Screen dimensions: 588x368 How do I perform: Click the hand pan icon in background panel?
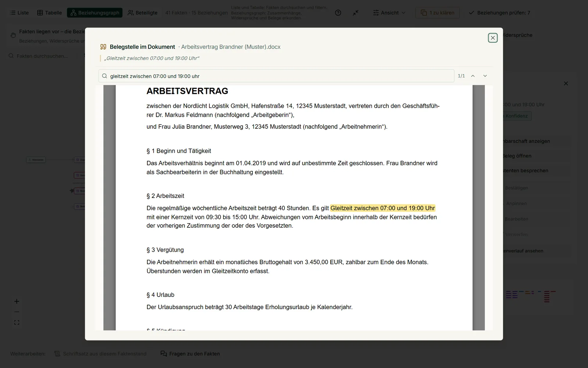point(13,35)
